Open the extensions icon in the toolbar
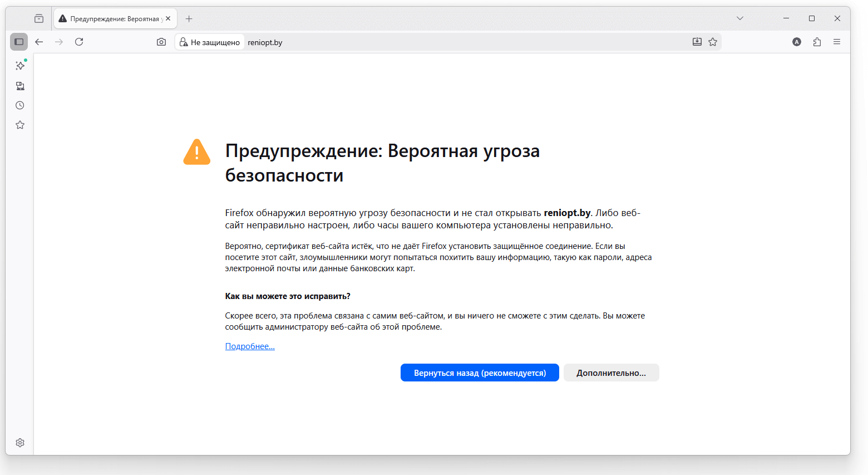 point(817,42)
